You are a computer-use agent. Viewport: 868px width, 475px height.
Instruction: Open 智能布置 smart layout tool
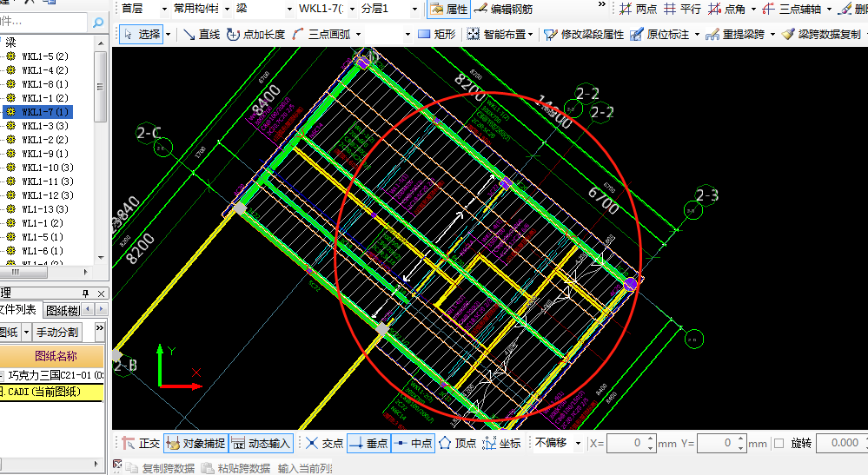(x=496, y=34)
